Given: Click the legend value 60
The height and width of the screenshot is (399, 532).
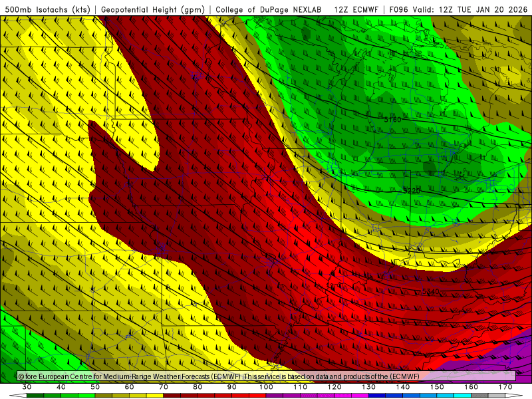Looking at the screenshot, I should tap(129, 387).
